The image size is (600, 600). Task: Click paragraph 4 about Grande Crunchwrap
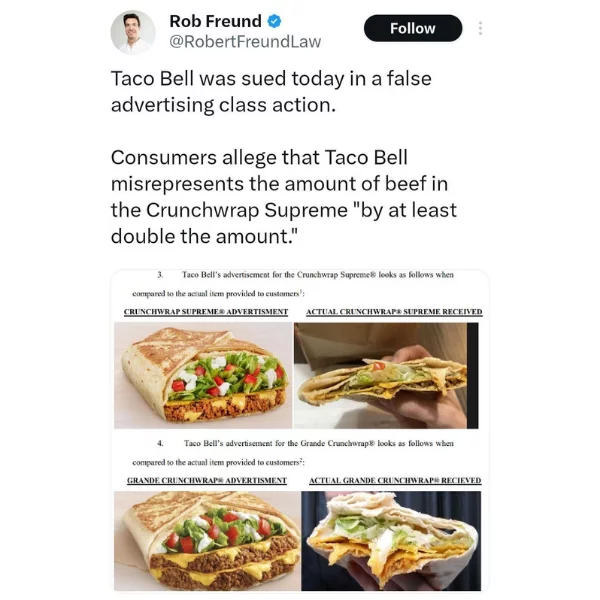click(x=293, y=453)
